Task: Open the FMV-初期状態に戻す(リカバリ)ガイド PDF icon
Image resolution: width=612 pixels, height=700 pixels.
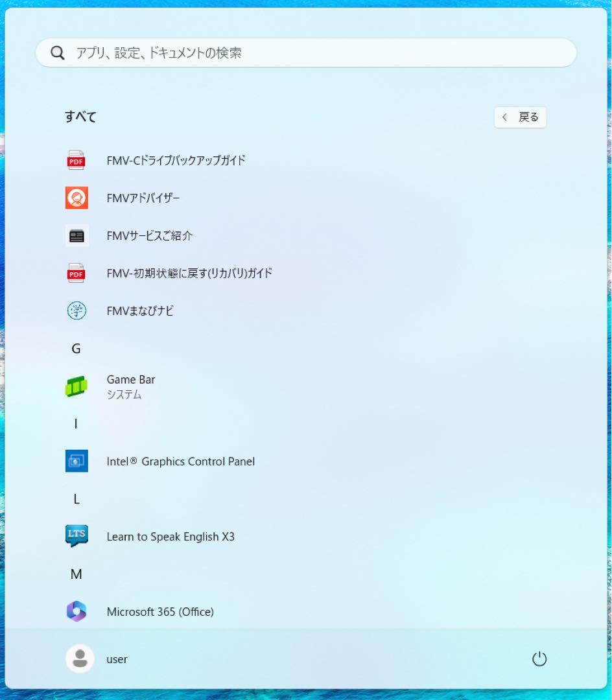Action: click(x=76, y=274)
